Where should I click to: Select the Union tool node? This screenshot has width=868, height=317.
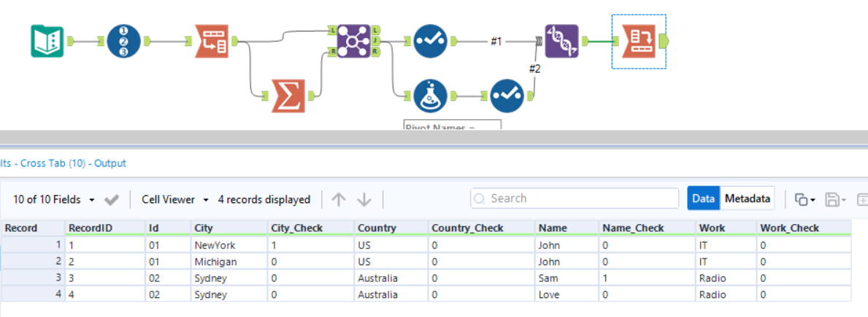(x=561, y=42)
